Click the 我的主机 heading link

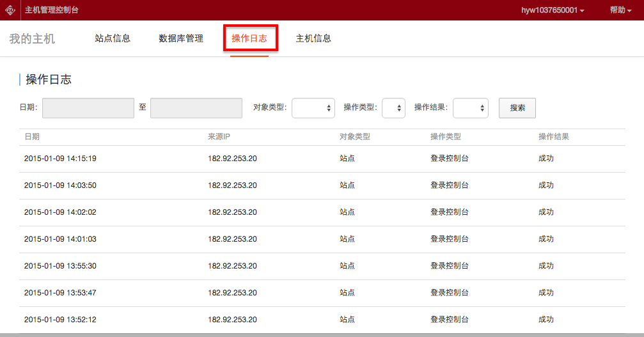click(x=32, y=39)
